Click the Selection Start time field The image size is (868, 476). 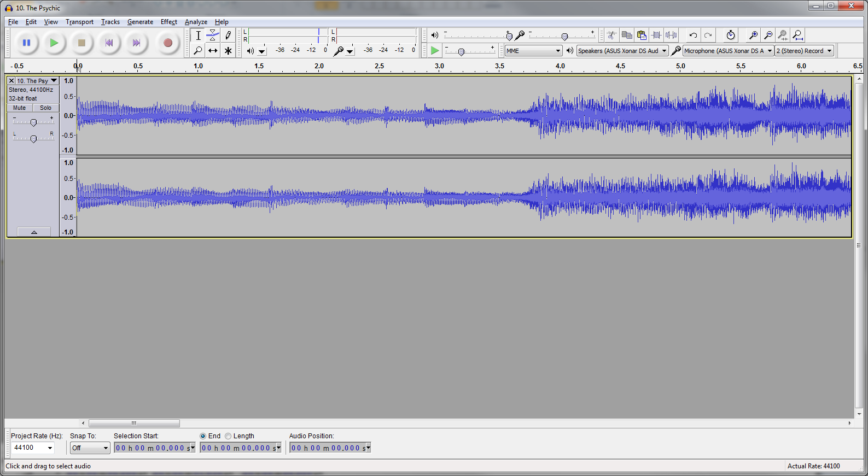155,448
